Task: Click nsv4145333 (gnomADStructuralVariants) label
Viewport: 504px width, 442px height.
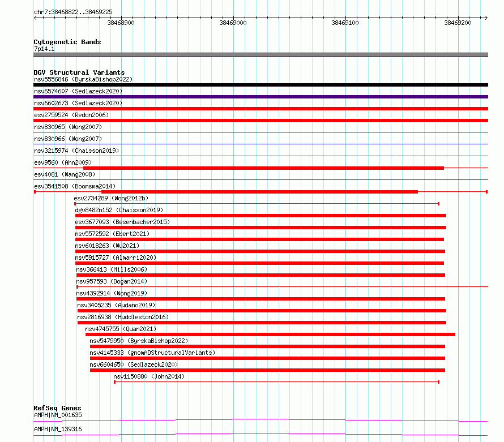Action: (x=152, y=353)
